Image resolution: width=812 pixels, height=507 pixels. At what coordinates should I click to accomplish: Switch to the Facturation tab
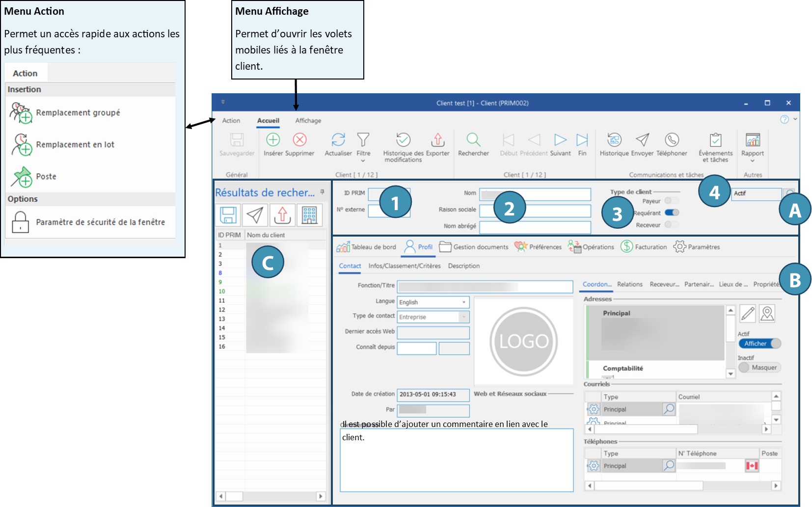644,247
